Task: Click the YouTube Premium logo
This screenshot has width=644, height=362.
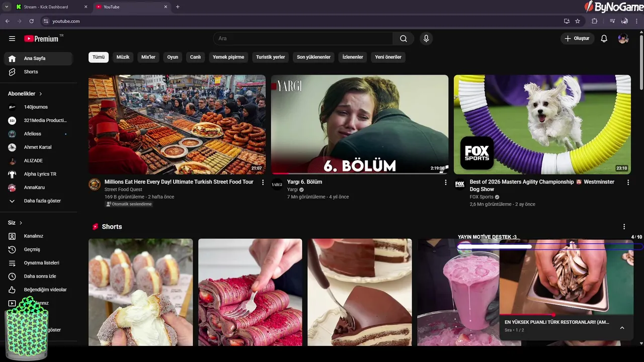Action: point(41,39)
